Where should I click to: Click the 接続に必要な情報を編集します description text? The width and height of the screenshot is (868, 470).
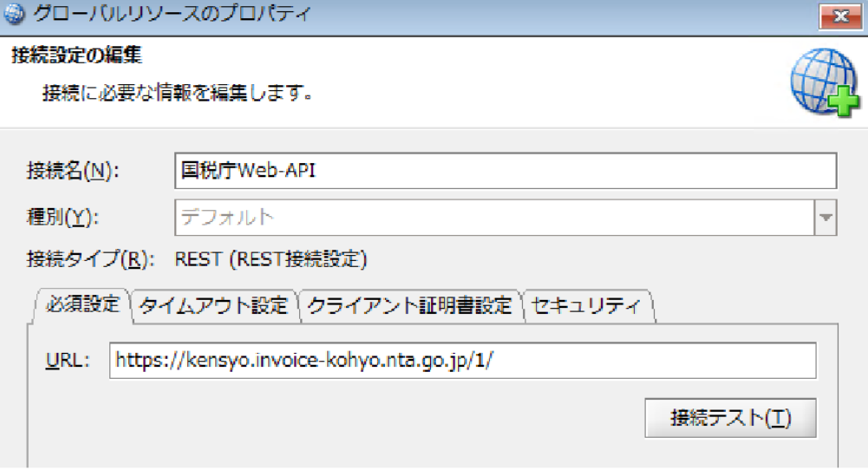(177, 93)
